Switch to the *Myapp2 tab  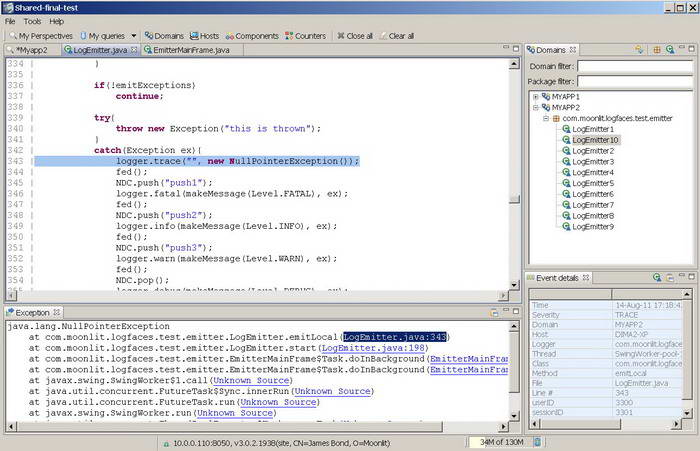(29, 49)
